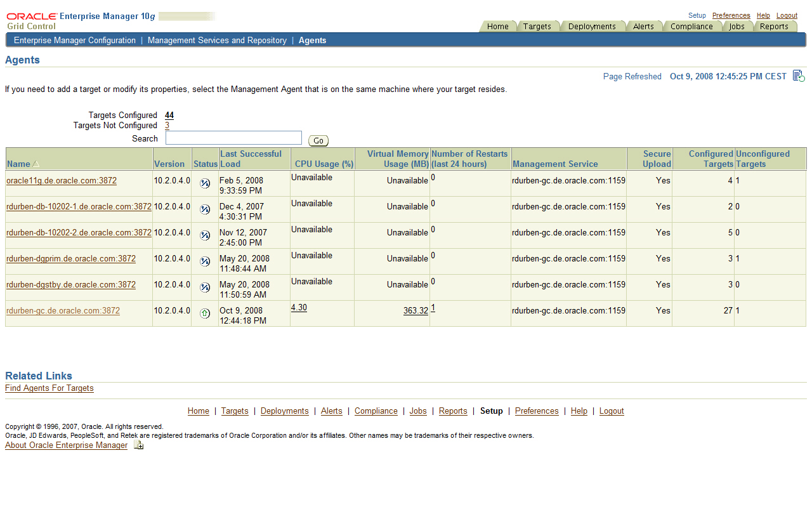The width and height of the screenshot is (812, 507).
Task: Open About Oracle Enterprise Manager link
Action: (x=66, y=445)
